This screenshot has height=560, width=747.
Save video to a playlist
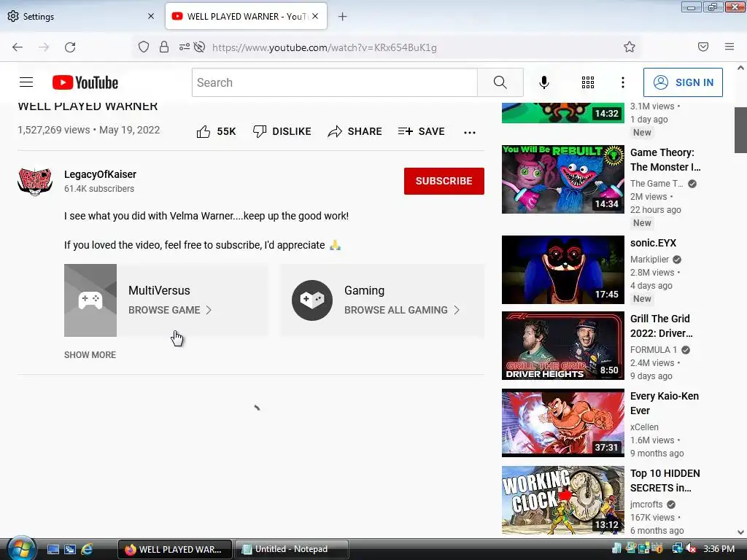[x=421, y=131]
